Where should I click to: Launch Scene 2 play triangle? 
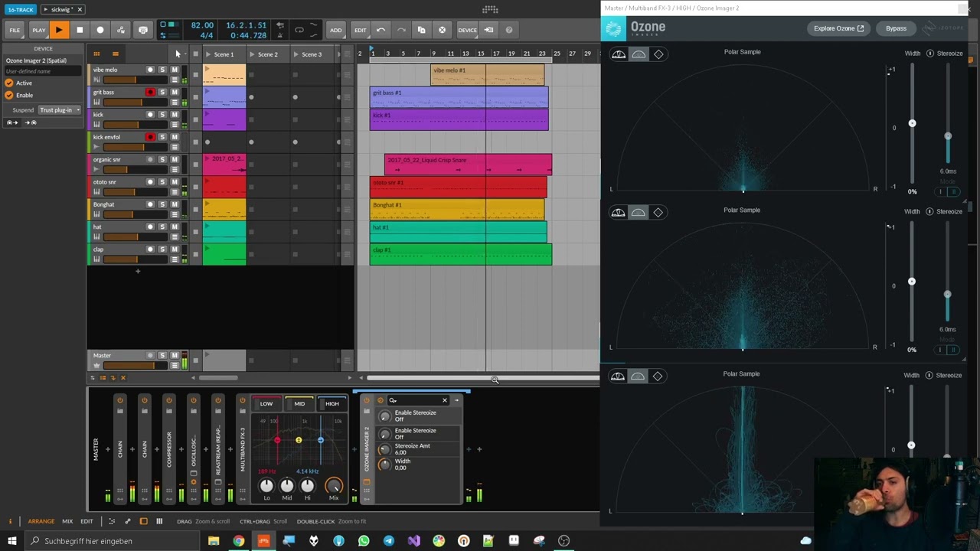coord(251,54)
